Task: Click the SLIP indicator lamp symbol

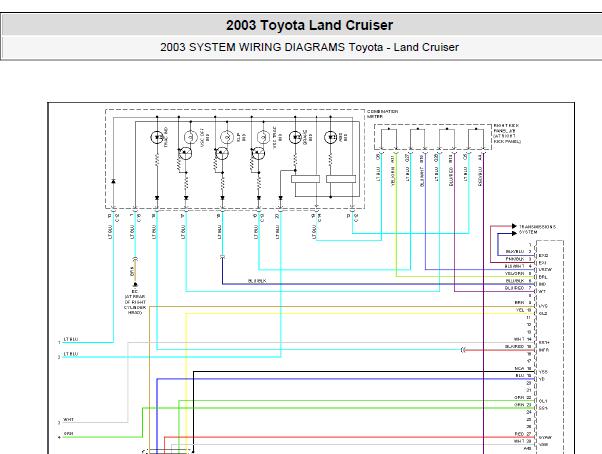Action: [x=227, y=137]
